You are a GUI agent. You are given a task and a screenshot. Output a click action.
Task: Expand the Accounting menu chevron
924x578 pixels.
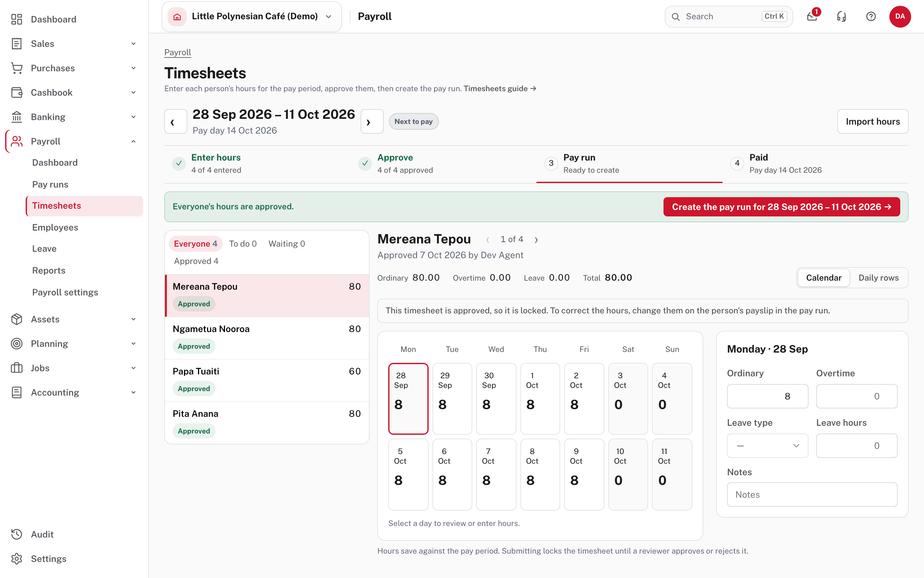point(133,393)
